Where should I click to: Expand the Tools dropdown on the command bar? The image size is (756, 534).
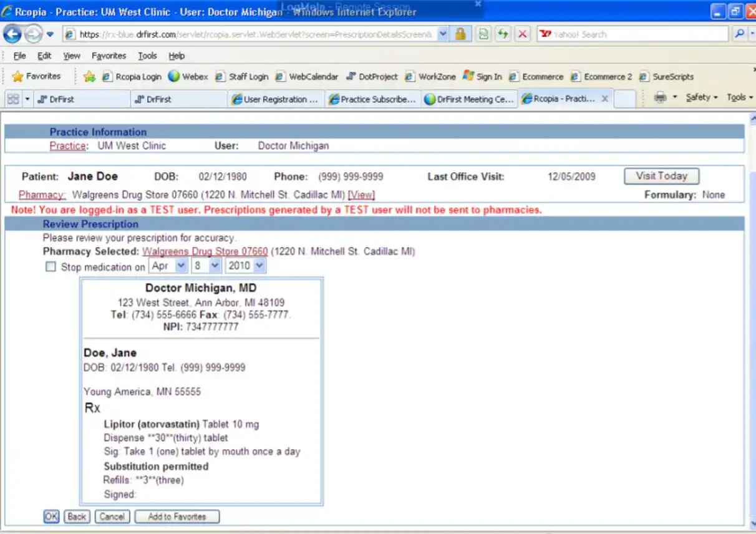click(739, 97)
